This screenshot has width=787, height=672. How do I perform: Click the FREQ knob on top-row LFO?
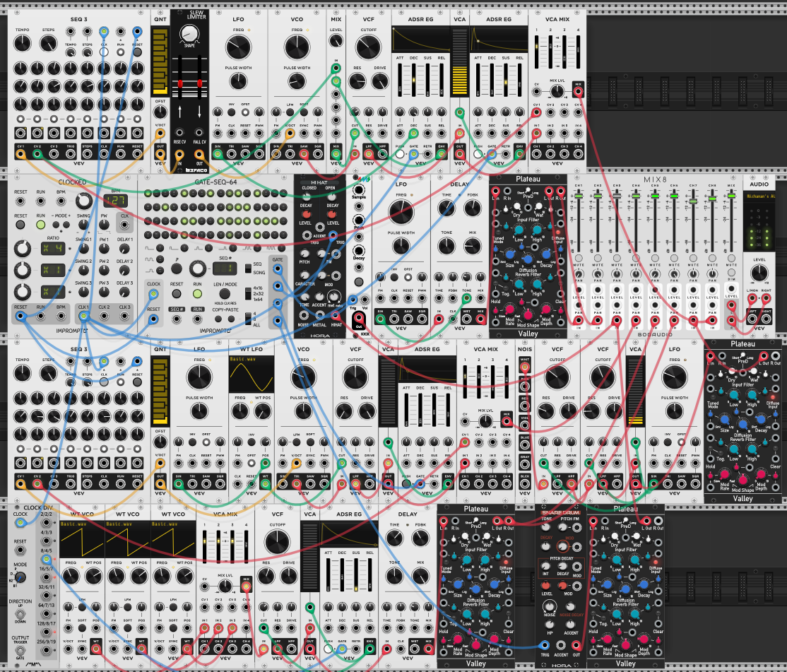[238, 47]
